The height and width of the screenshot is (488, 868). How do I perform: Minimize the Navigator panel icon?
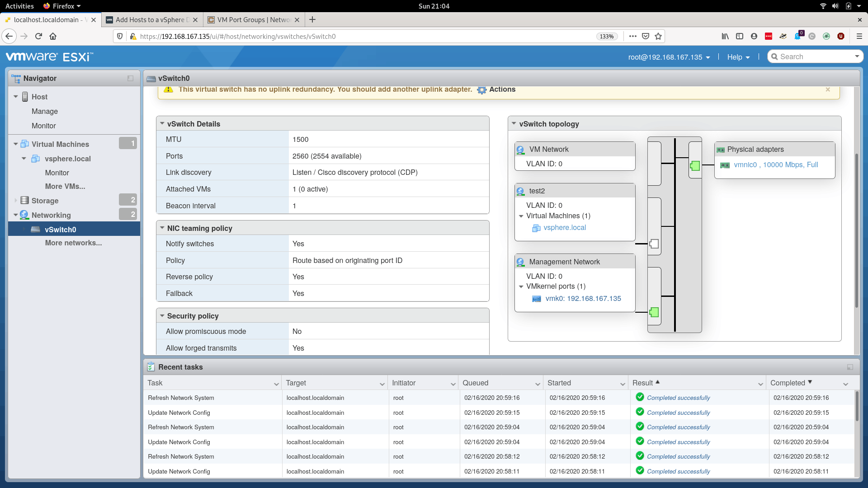[x=130, y=78]
